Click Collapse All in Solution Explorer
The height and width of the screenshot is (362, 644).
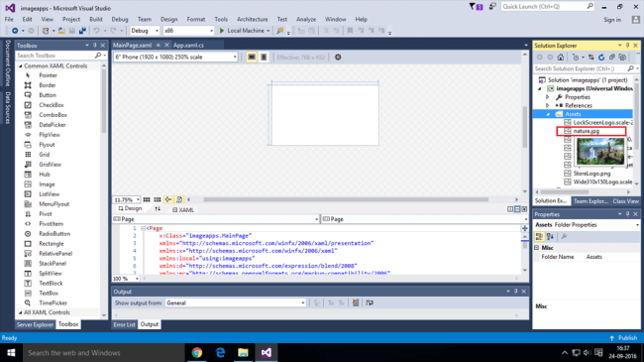612,58
